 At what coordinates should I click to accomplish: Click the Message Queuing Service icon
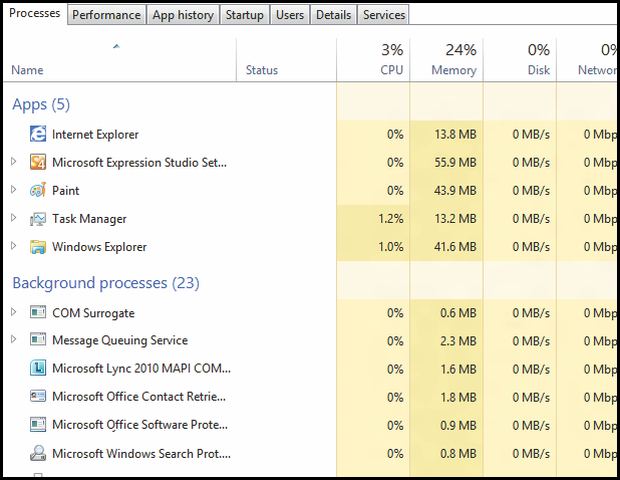38,340
